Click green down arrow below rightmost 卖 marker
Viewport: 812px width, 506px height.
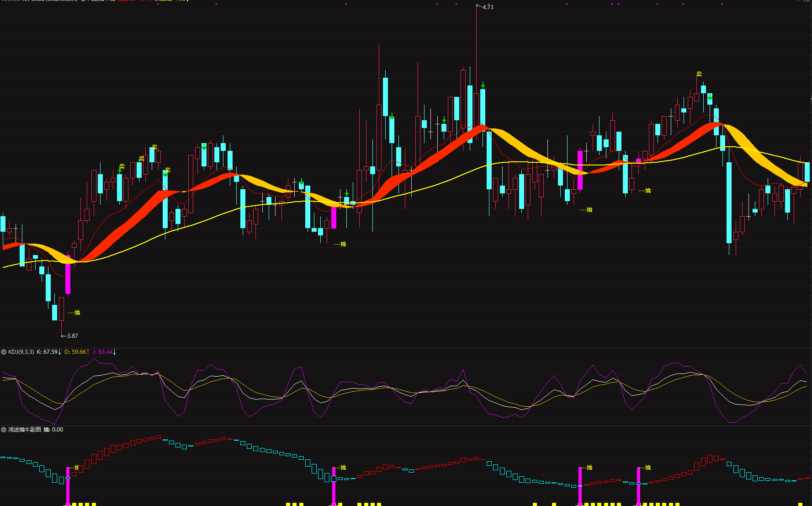(x=710, y=97)
